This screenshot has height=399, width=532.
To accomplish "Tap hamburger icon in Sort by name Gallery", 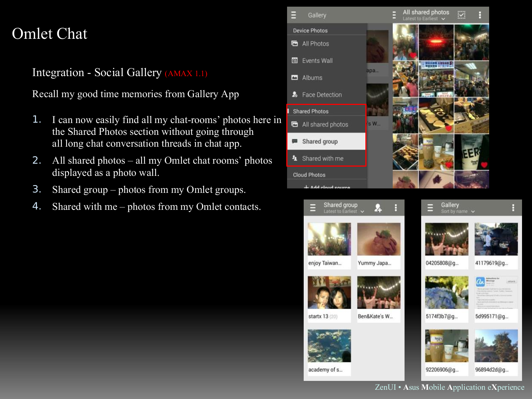I will click(430, 208).
